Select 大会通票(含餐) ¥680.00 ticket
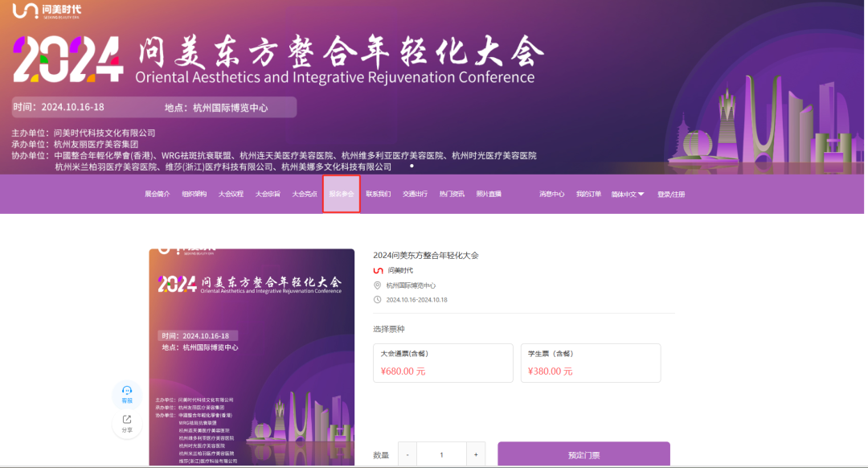Viewport: 868px width, 468px height. [444, 363]
